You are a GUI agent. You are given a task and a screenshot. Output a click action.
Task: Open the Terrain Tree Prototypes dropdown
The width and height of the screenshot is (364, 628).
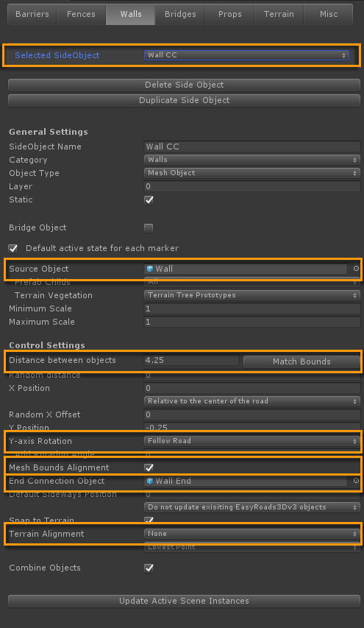click(252, 295)
